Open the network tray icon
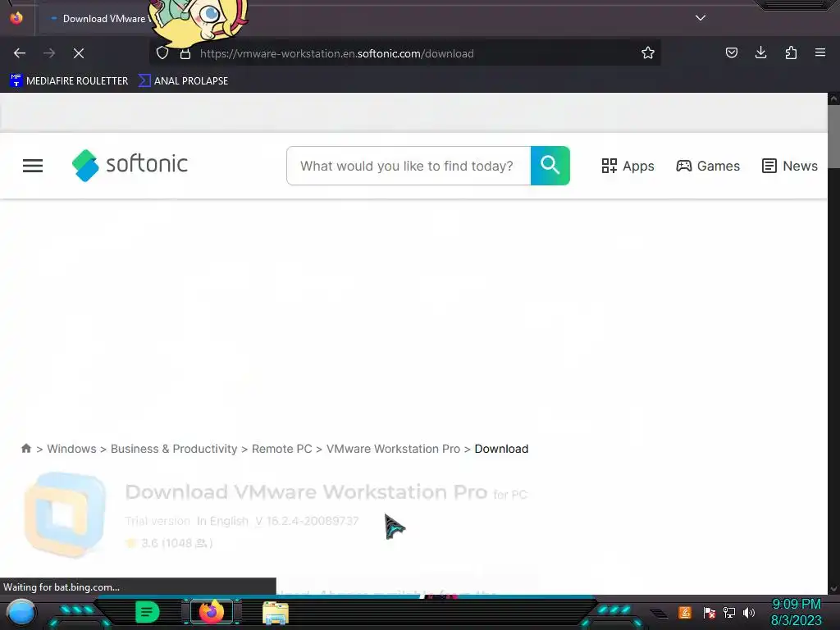 pyautogui.click(x=729, y=612)
